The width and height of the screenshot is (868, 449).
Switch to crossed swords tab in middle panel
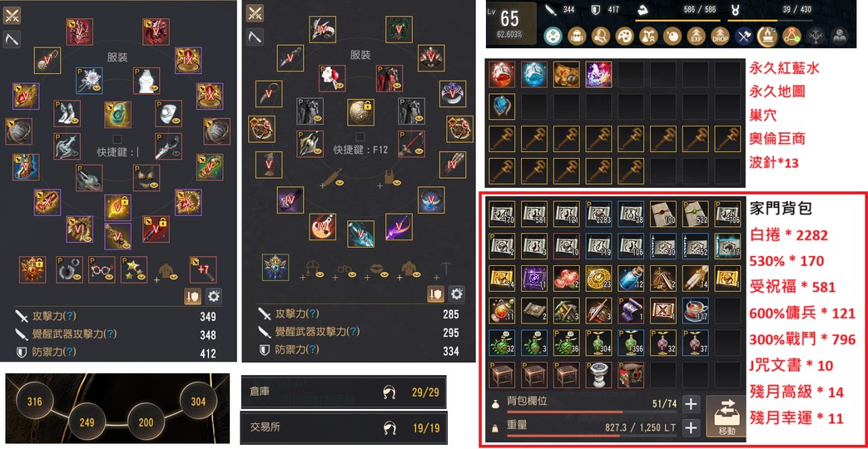click(x=255, y=13)
